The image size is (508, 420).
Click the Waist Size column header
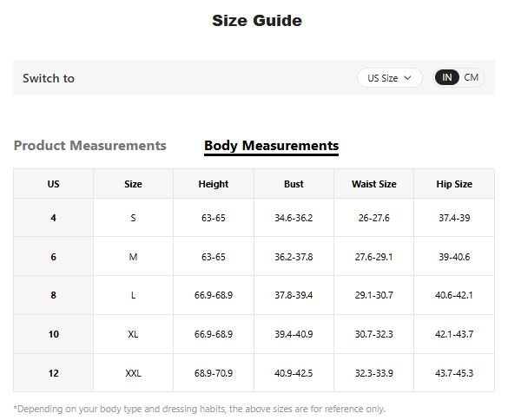(x=374, y=184)
